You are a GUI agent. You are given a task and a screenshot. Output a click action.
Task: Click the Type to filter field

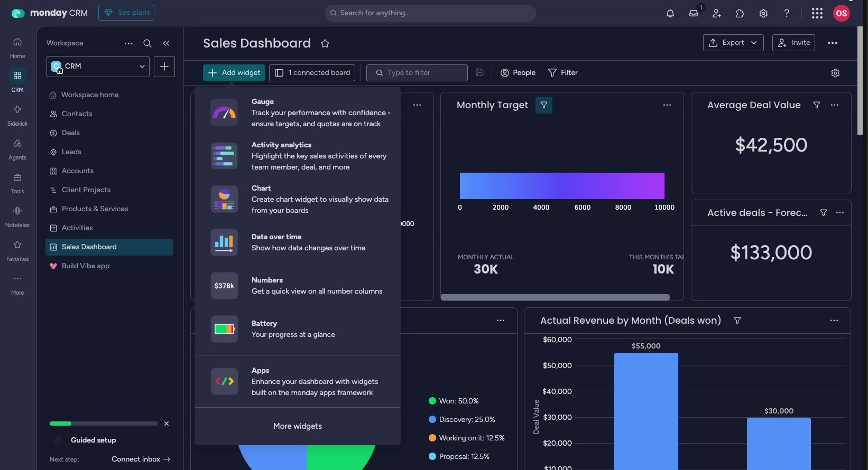(x=417, y=73)
